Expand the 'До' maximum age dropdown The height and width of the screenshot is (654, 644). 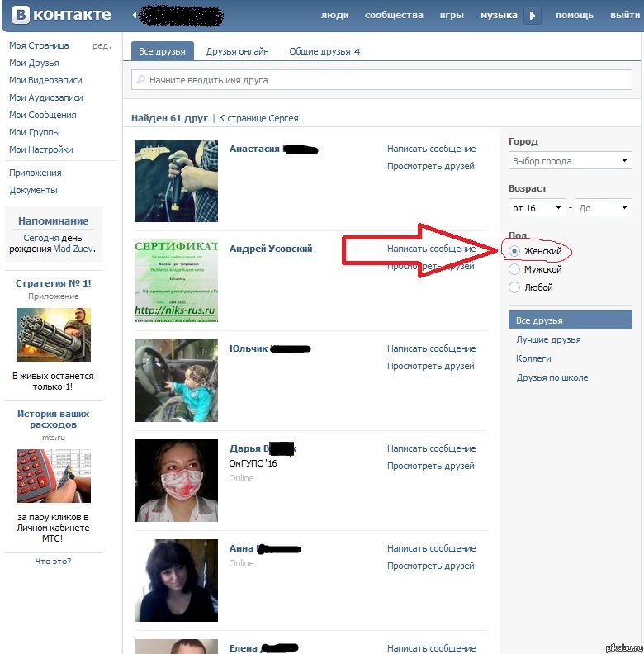[x=604, y=208]
